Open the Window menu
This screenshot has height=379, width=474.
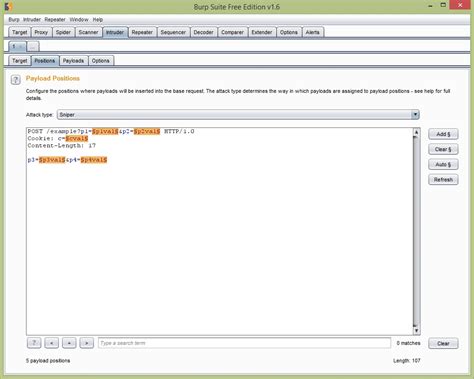[79, 20]
